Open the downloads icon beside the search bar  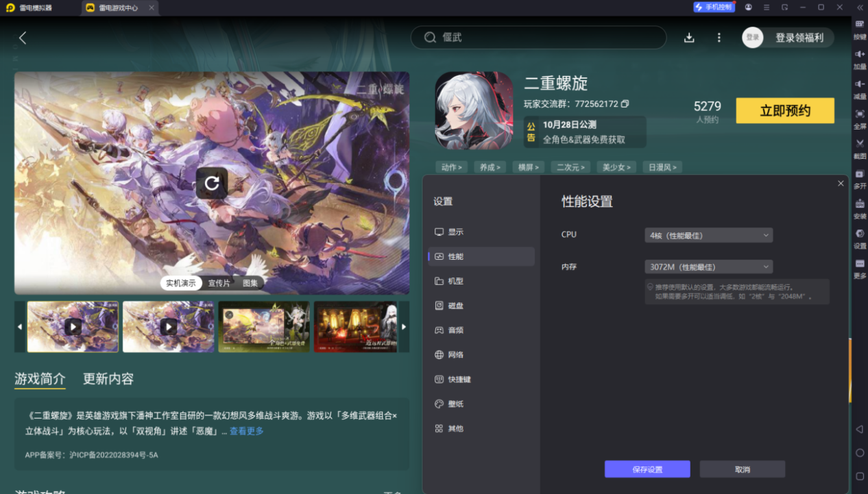click(x=689, y=38)
